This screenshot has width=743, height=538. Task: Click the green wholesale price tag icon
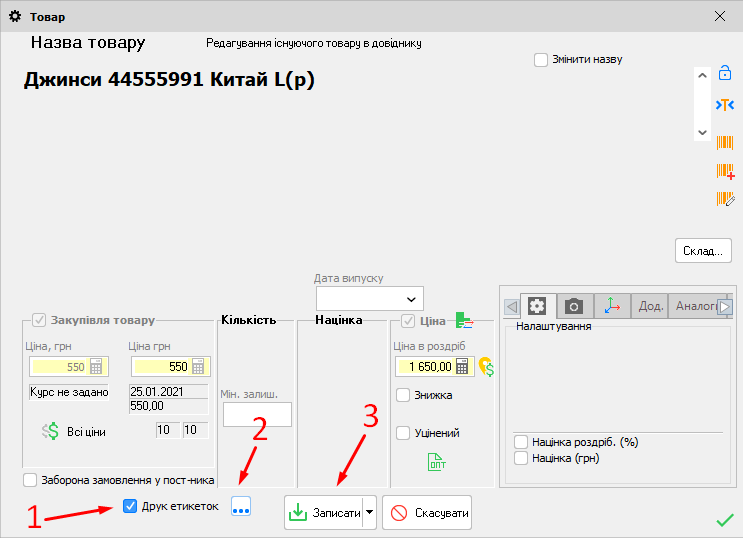pos(436,461)
